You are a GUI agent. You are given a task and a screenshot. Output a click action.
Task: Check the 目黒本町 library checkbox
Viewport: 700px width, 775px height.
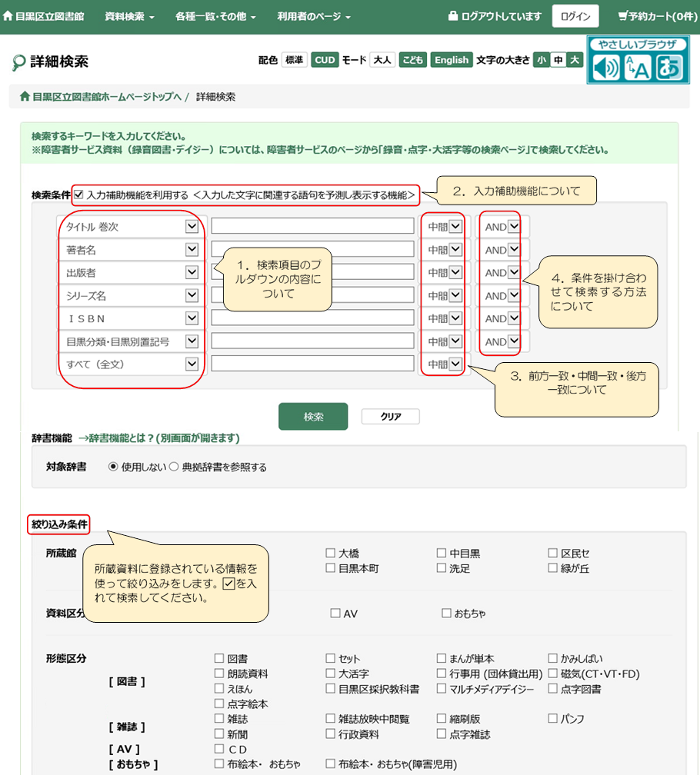(x=330, y=568)
